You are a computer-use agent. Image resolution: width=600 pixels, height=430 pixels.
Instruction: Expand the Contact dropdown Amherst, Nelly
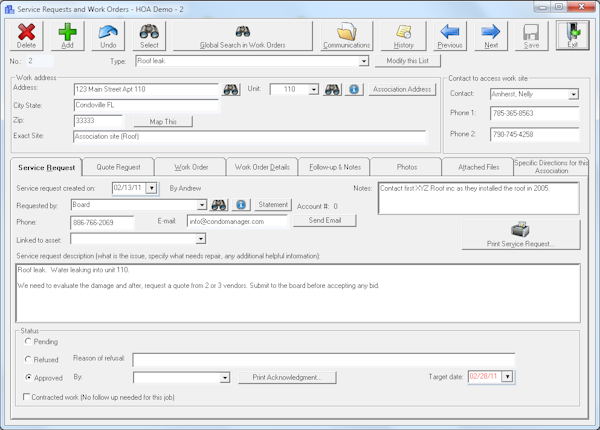click(573, 94)
